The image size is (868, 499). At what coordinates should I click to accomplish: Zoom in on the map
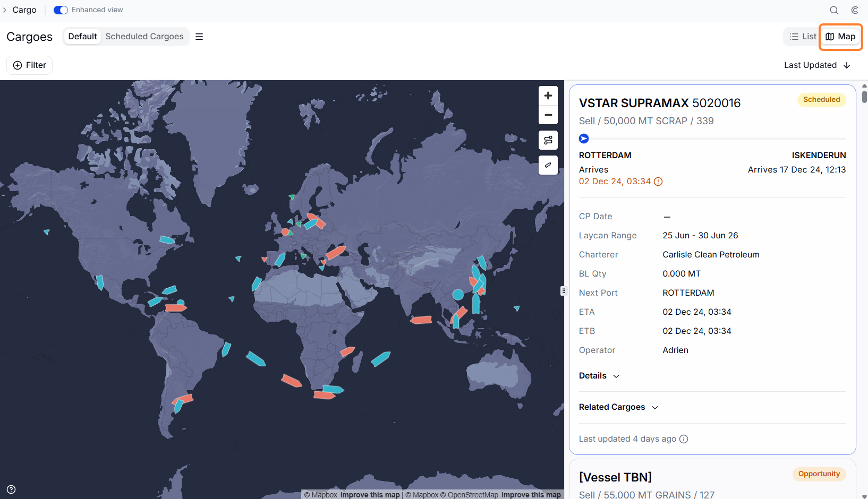click(548, 96)
